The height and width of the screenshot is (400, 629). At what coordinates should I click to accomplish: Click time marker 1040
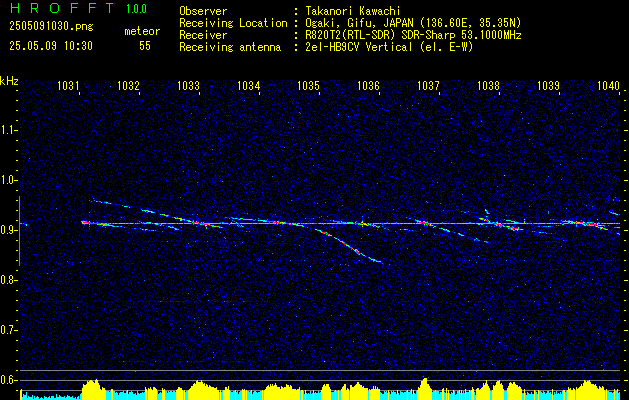[x=609, y=85]
